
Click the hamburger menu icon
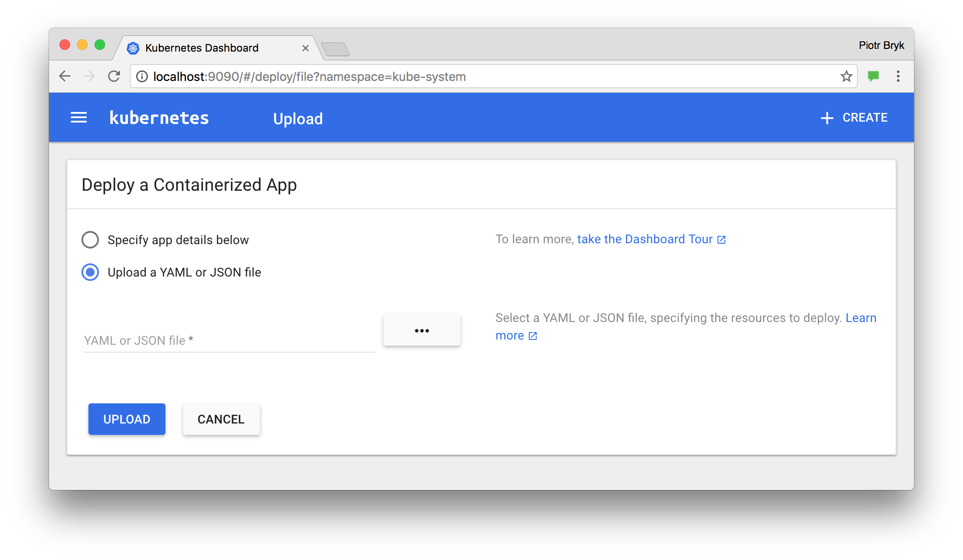coord(80,118)
